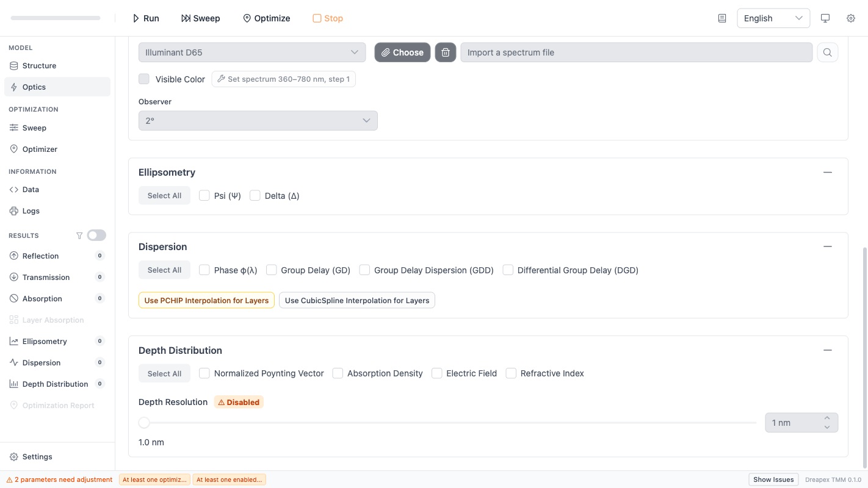Collapse the Ellipsometry section
Screen dimensions: 868x488
(x=827, y=173)
